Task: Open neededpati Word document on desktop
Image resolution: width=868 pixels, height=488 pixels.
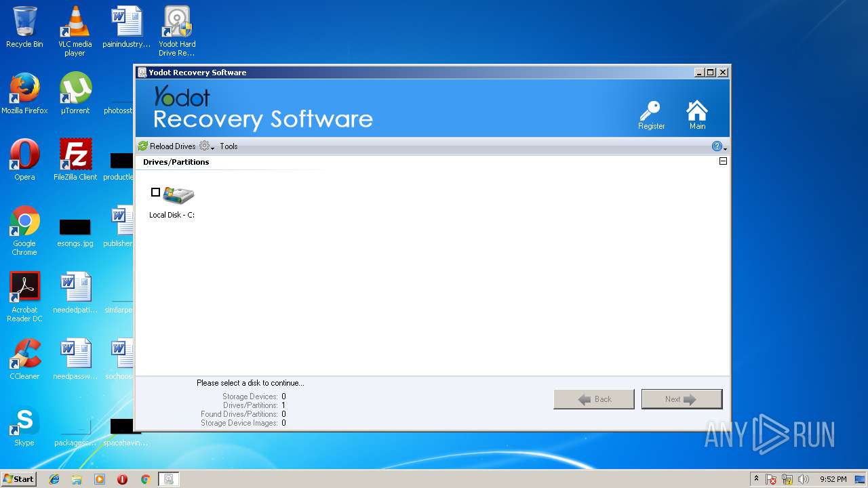Action: (x=75, y=293)
